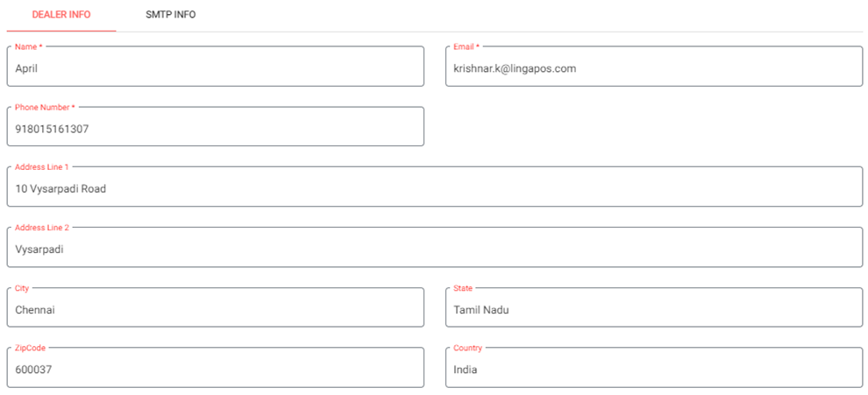
Task: Select the DEALER INFO tab
Action: click(61, 15)
